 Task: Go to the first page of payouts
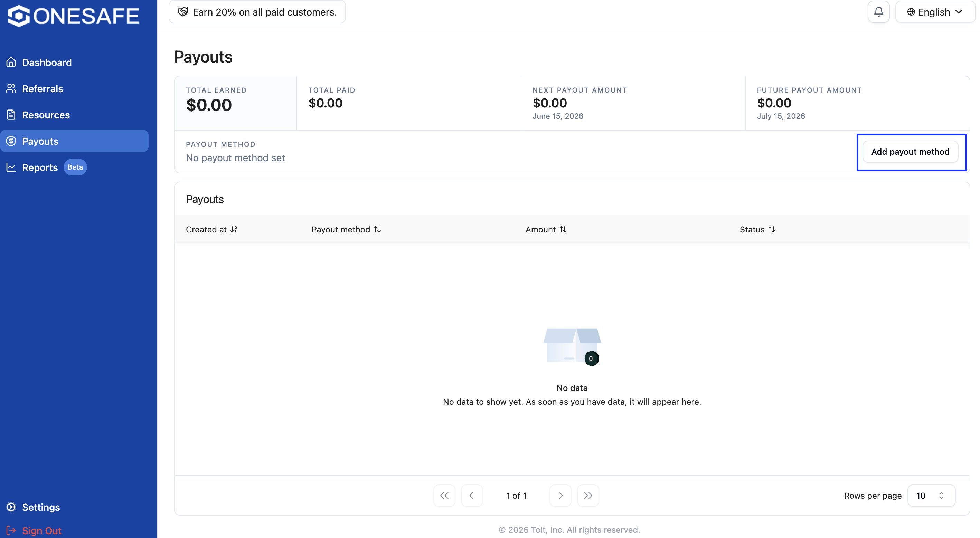pos(444,496)
